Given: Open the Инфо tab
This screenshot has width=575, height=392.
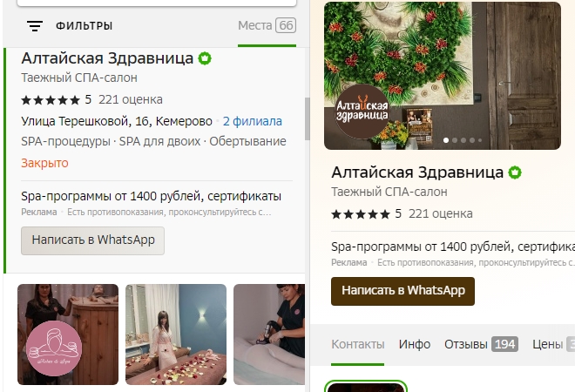Looking at the screenshot, I should pyautogui.click(x=415, y=344).
